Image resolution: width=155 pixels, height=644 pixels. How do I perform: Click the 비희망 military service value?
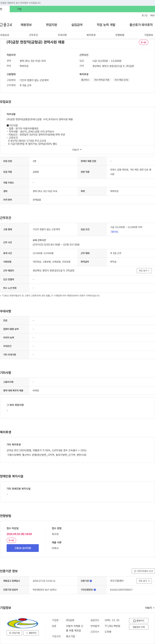click(x=36, y=390)
